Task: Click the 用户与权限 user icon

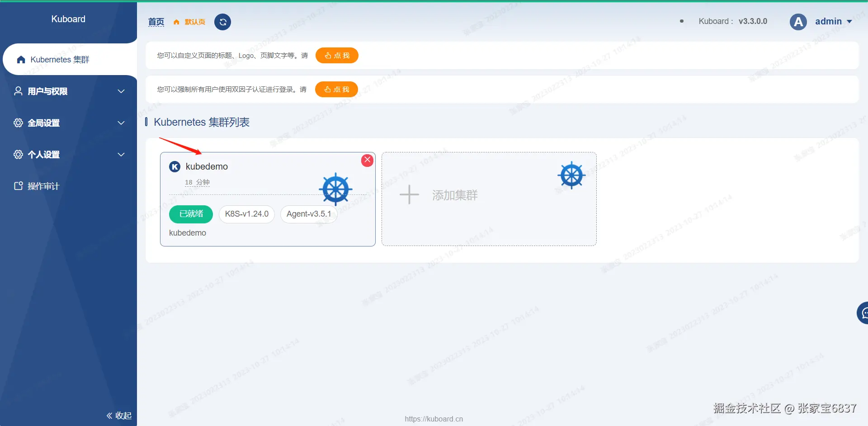Action: click(x=18, y=91)
